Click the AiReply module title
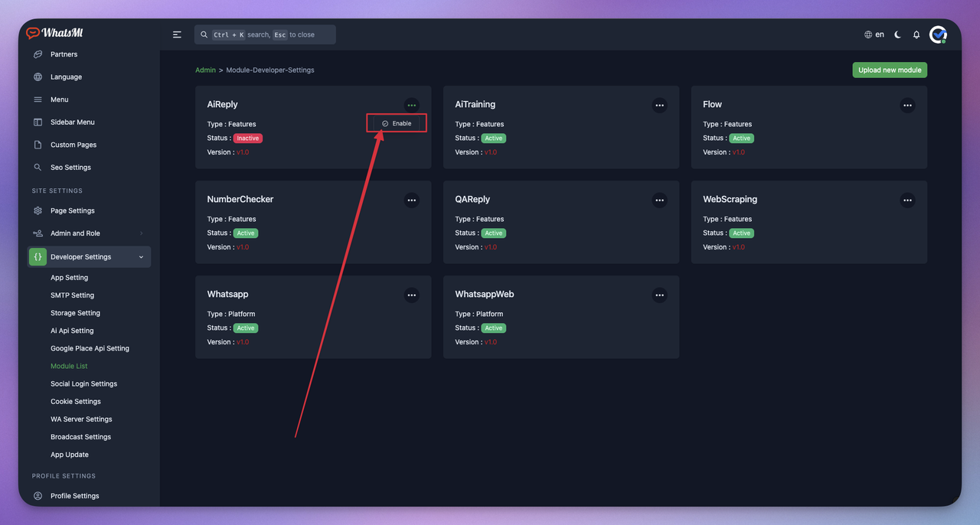Viewport: 980px width, 525px height. [222, 104]
